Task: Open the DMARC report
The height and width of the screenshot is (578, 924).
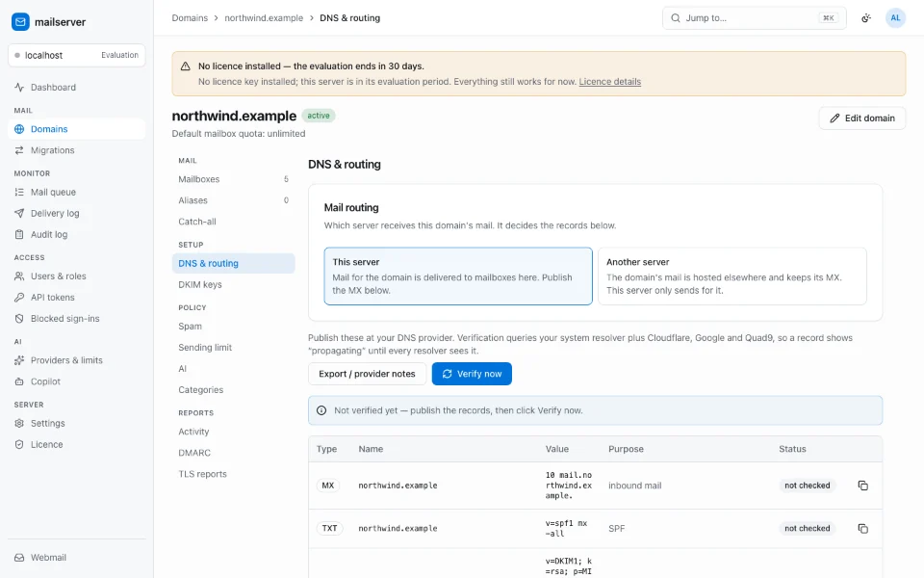Action: [233, 453]
